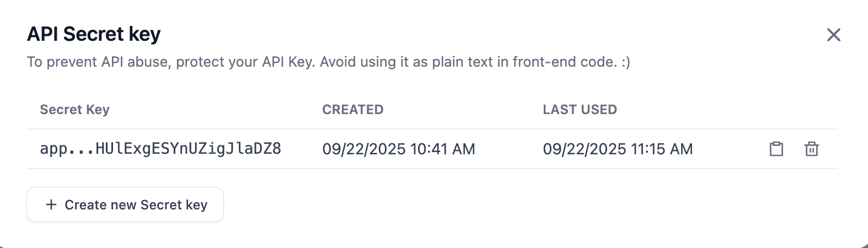The image size is (868, 248).
Task: Click the key ending in JlaDZ8
Action: pyautogui.click(x=188, y=149)
